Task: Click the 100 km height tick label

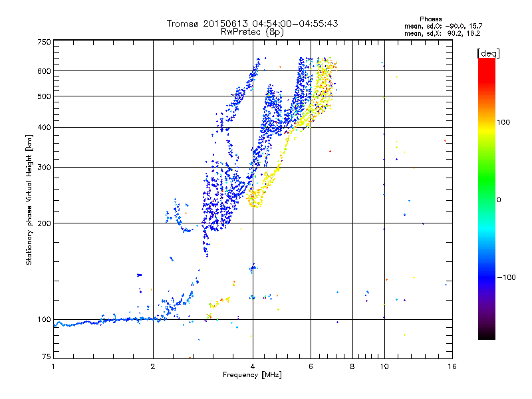Action: pos(44,319)
